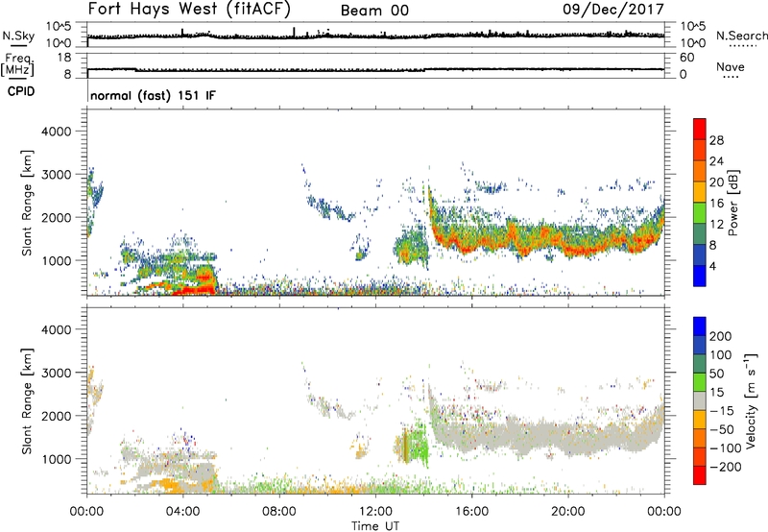Click the strong red echo band near 04:00 in Power panel
This screenshot has width=768, height=532.
pos(194,291)
